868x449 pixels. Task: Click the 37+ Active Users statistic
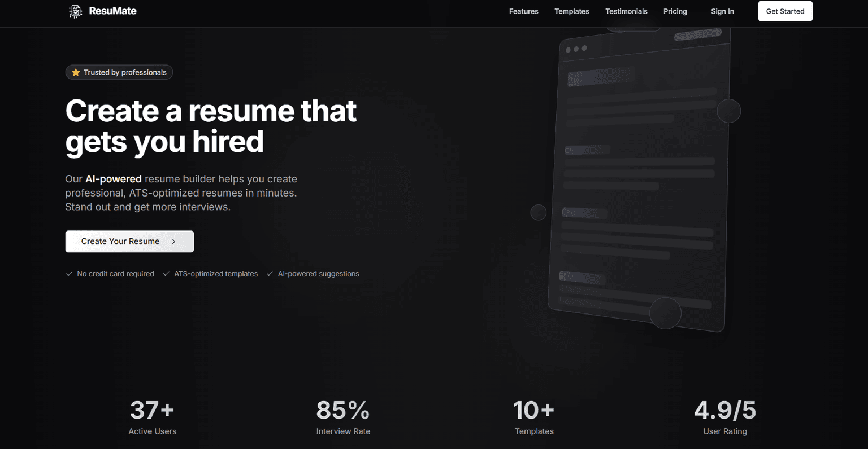pyautogui.click(x=152, y=411)
